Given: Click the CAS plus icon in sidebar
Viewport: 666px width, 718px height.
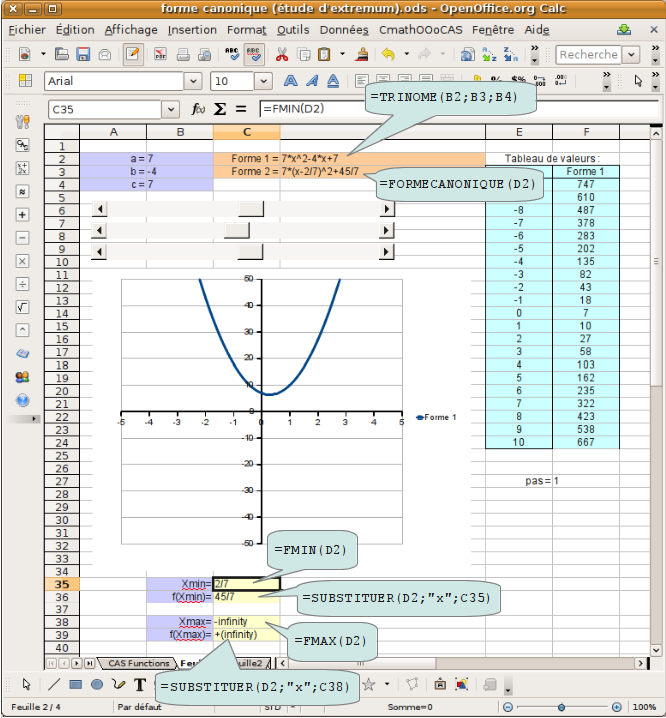Looking at the screenshot, I should [x=22, y=215].
